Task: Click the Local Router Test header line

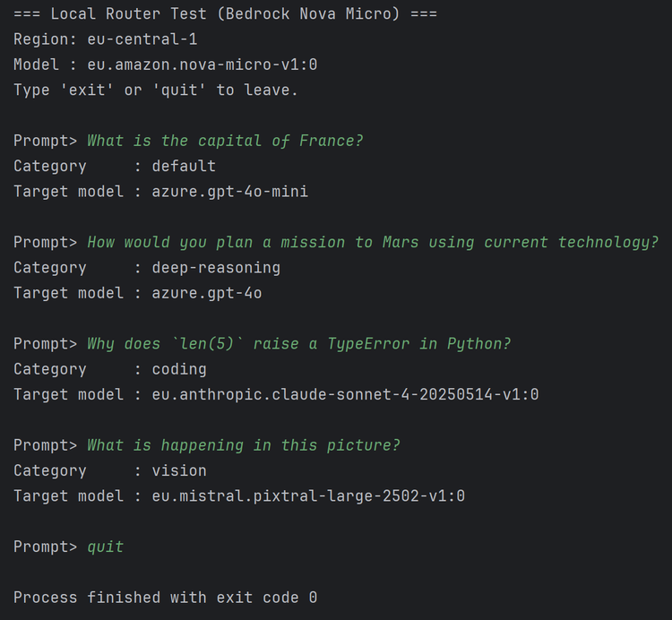Action: pyautogui.click(x=226, y=14)
